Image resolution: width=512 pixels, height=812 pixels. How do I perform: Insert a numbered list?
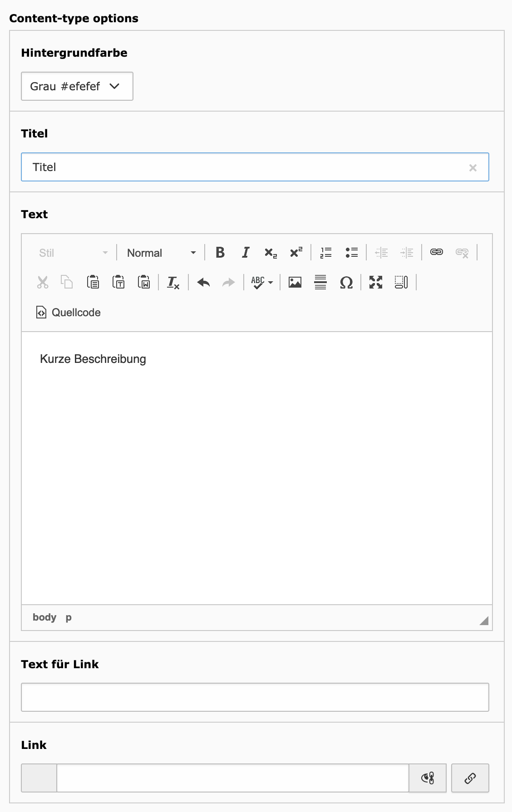[326, 253]
